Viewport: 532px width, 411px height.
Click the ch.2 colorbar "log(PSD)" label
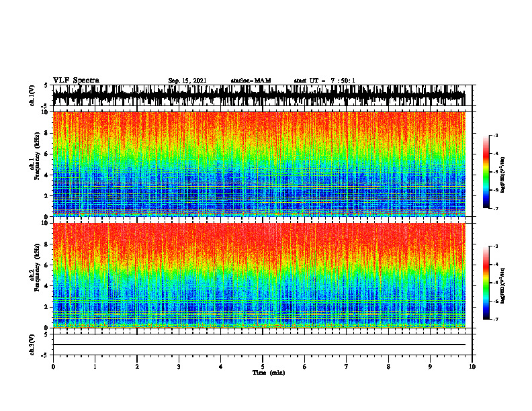coord(503,285)
